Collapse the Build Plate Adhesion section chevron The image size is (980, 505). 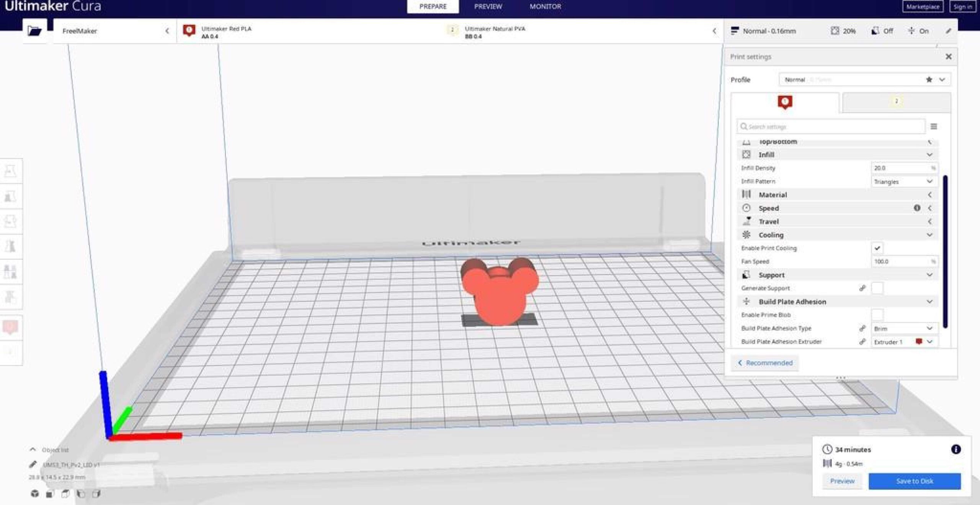[x=929, y=302]
